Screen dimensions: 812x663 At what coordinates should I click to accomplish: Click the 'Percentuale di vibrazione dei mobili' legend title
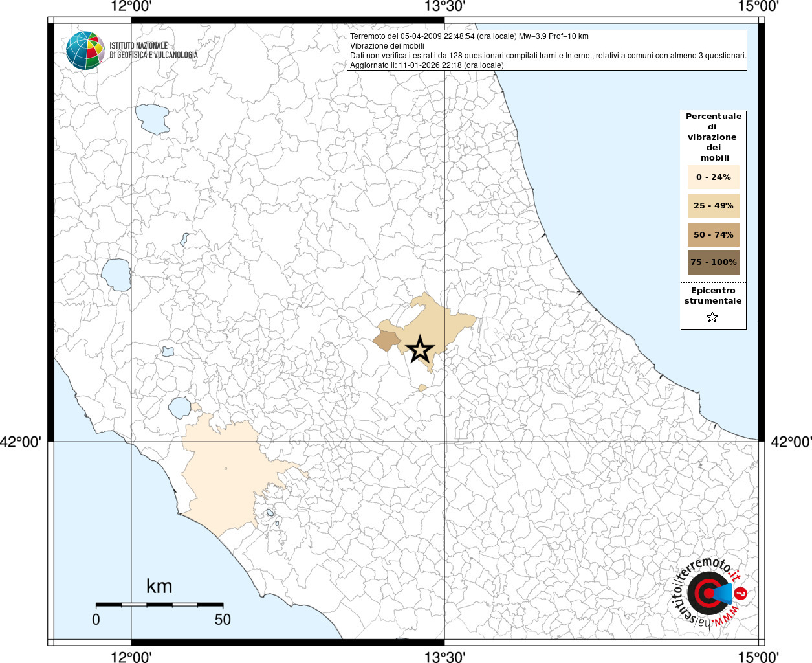713,137
